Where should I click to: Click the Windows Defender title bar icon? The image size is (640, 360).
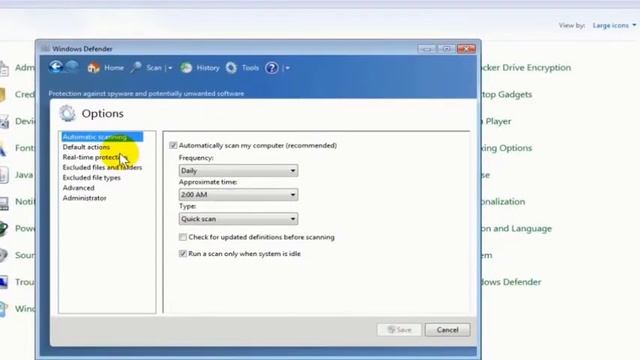tap(45, 49)
